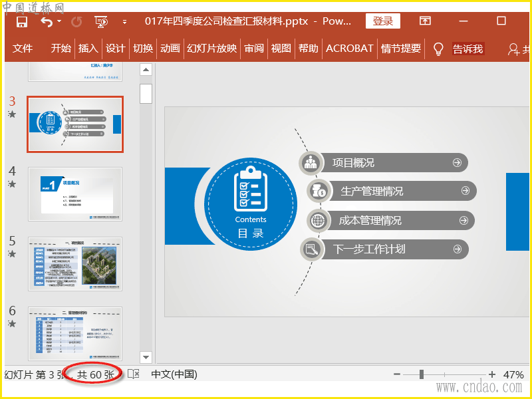Image resolution: width=532 pixels, height=399 pixels.
Task: Select slide 4 项目概况 thumbnail
Action: point(75,194)
